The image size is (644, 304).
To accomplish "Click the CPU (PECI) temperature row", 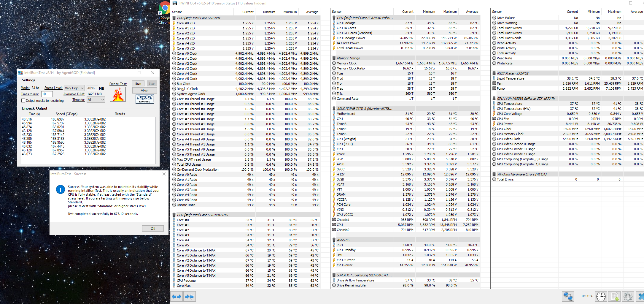I will click(406, 144).
